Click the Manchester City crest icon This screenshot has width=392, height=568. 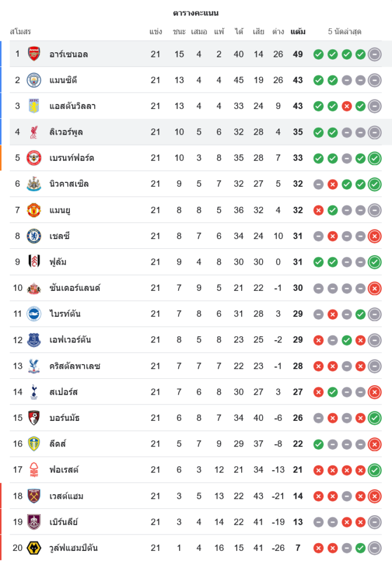pyautogui.click(x=34, y=80)
